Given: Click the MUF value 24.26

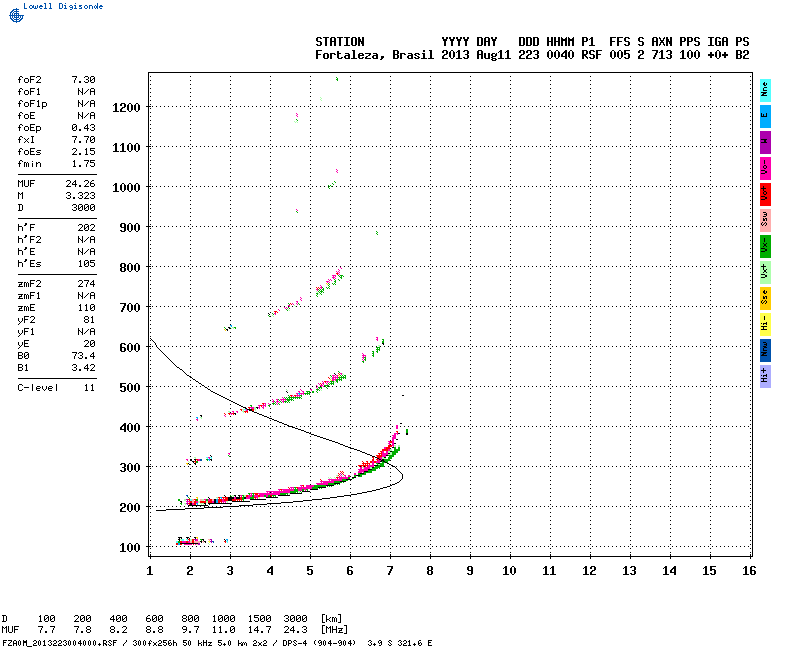Looking at the screenshot, I should click(x=80, y=184).
